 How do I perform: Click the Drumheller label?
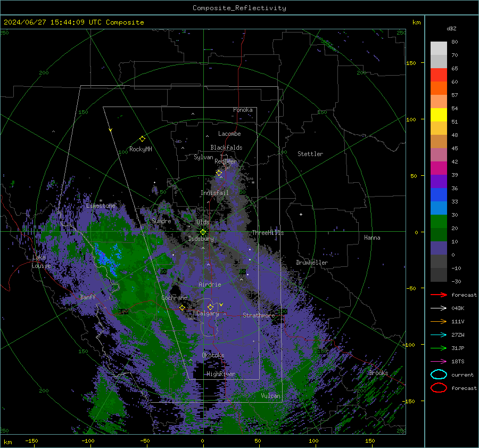(x=311, y=263)
